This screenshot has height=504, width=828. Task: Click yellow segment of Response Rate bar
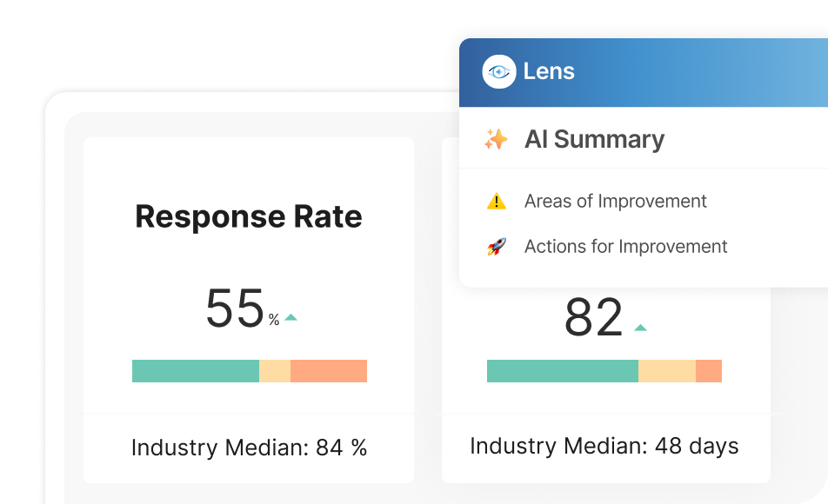275,371
